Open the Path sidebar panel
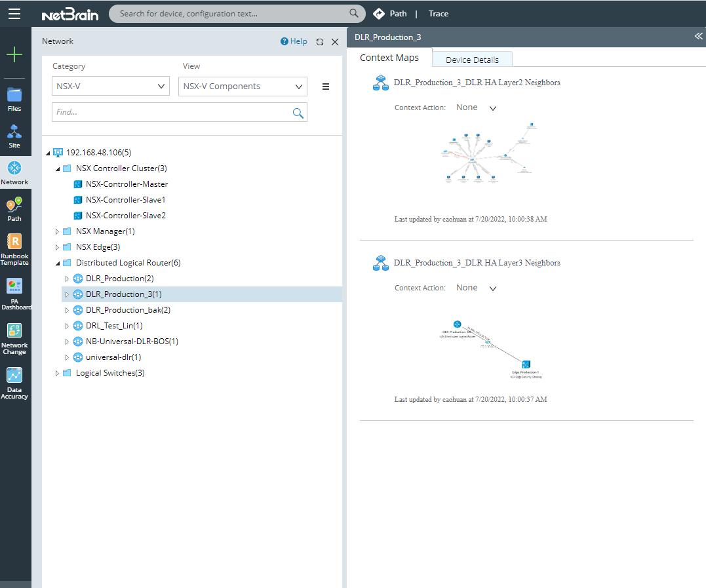706x588 pixels. tap(14, 210)
